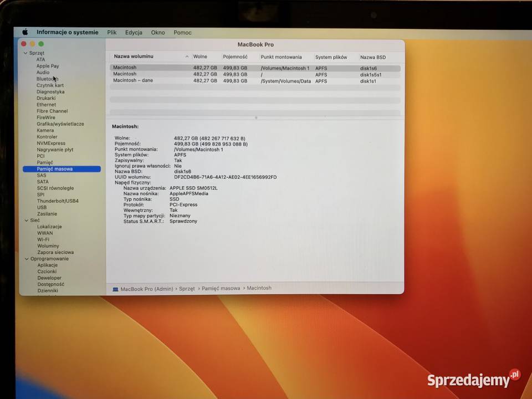Select Thunderbolt/USB4 in the sidebar
The image size is (532, 399).
point(57,201)
